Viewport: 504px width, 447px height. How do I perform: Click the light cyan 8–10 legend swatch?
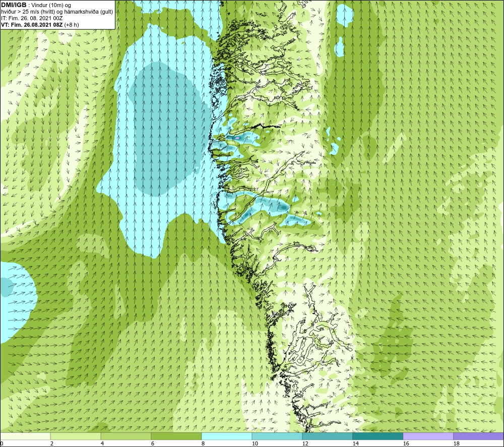[227, 436]
